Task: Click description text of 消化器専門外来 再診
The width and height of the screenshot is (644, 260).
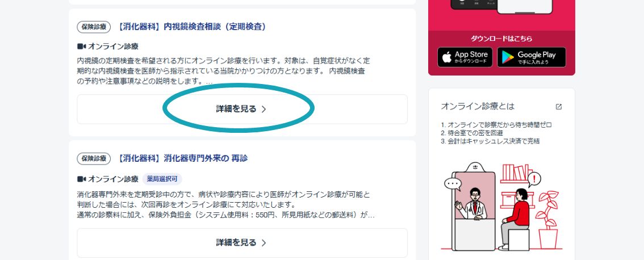Action: click(x=225, y=204)
